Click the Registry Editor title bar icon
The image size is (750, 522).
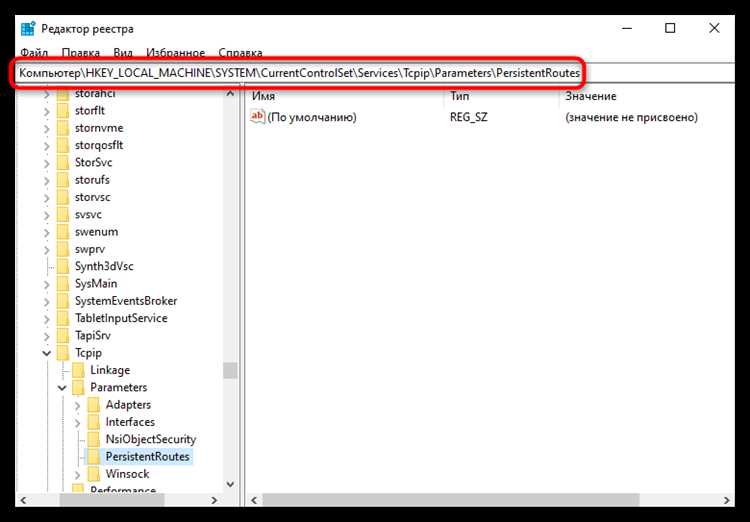pyautogui.click(x=28, y=29)
